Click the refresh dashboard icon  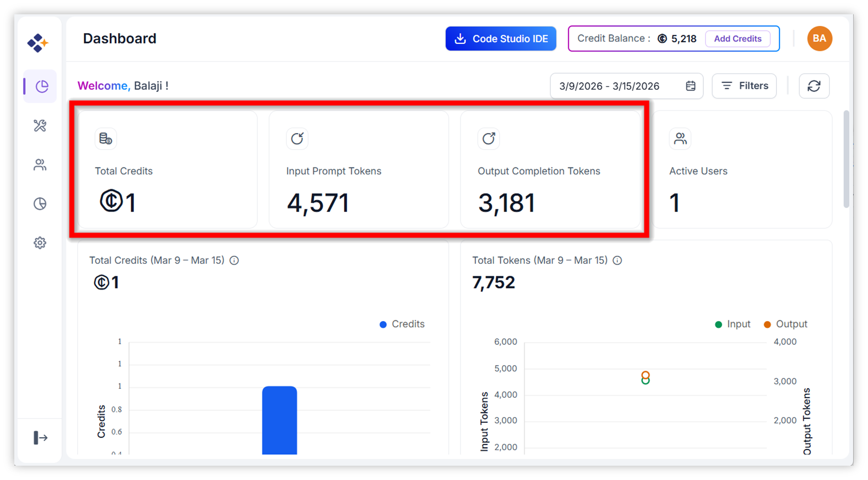point(814,86)
